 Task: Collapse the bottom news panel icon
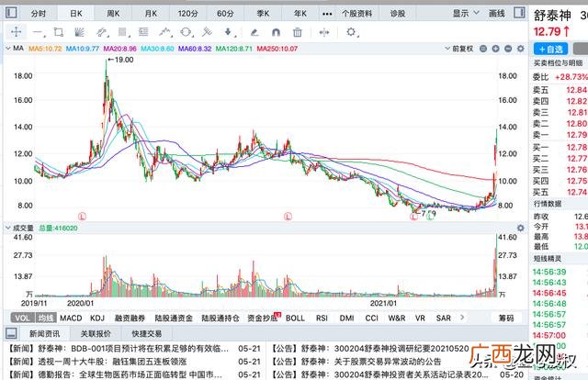pyautogui.click(x=11, y=333)
